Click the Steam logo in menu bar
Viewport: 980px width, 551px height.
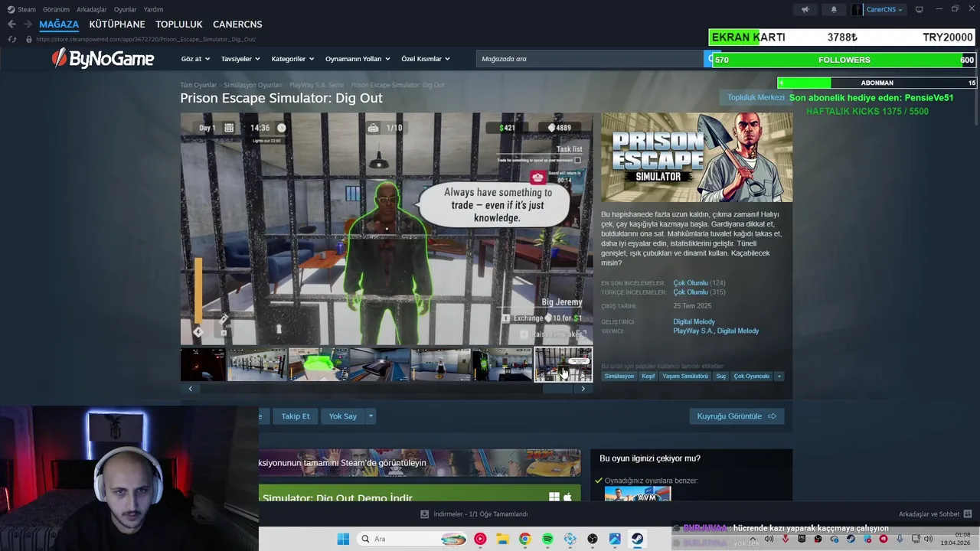[x=11, y=9]
